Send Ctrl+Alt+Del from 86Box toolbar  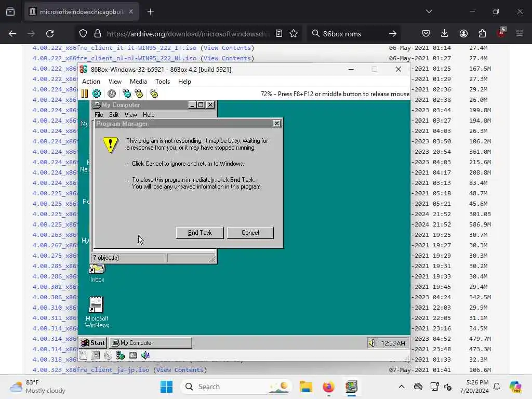pos(127,94)
